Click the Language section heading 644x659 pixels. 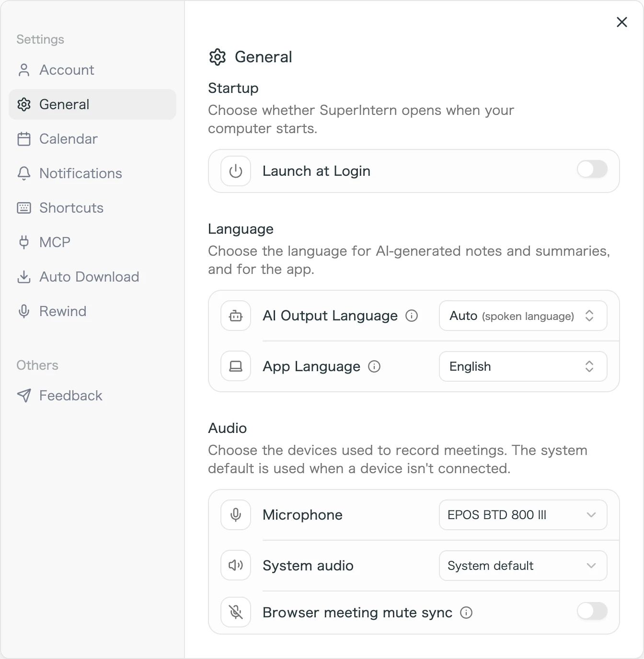[x=241, y=229]
